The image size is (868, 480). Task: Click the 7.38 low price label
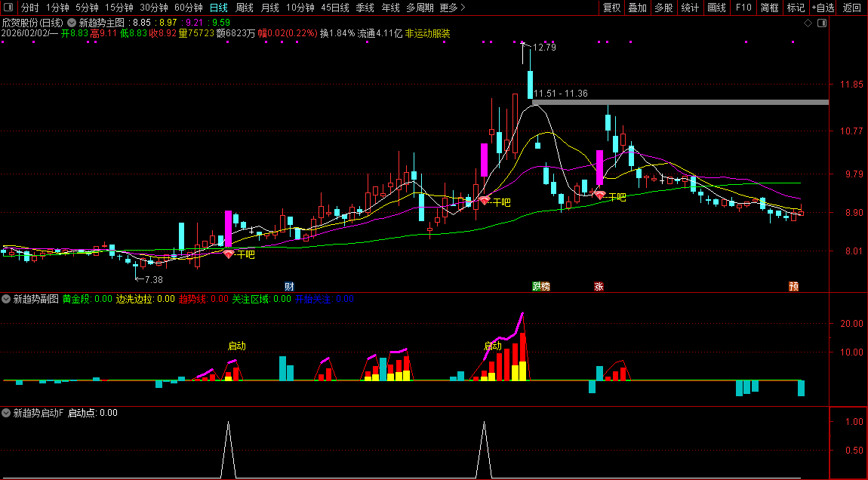point(153,279)
